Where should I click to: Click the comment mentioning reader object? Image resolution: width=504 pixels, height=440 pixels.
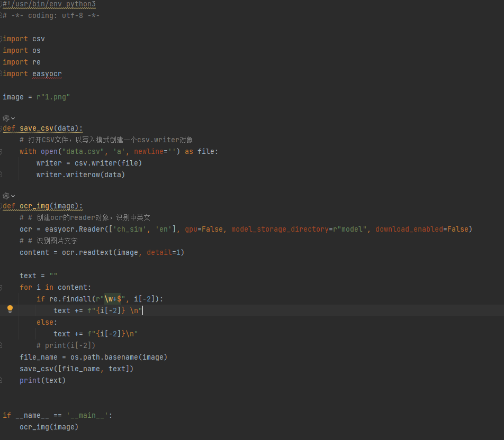click(x=85, y=217)
